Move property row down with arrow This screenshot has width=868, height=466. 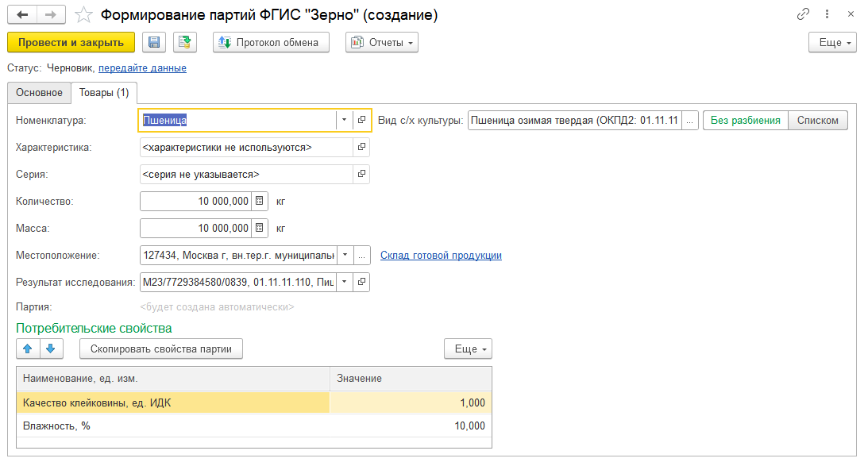[49, 349]
